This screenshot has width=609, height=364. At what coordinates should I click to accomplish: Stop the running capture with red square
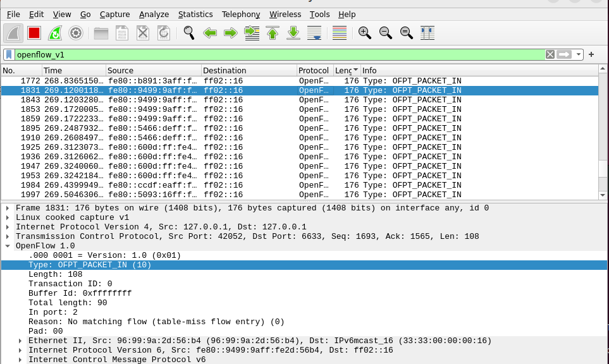pos(34,33)
